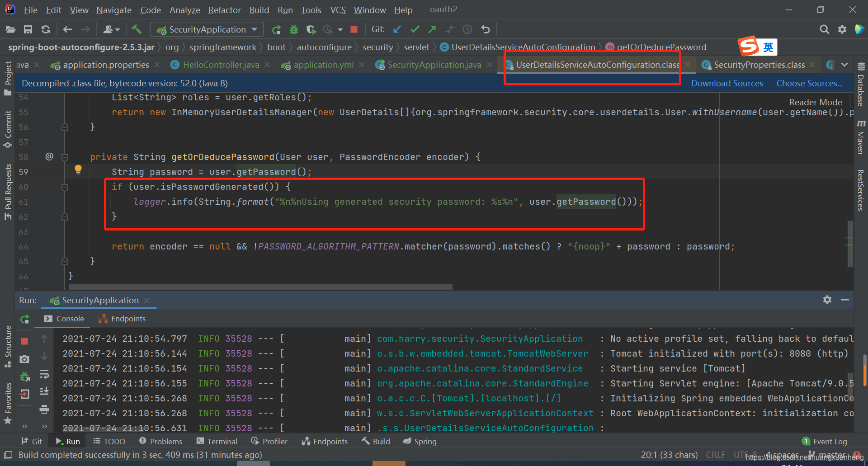The height and width of the screenshot is (466, 868).
Task: Open the Analyze menu
Action: [x=184, y=9]
